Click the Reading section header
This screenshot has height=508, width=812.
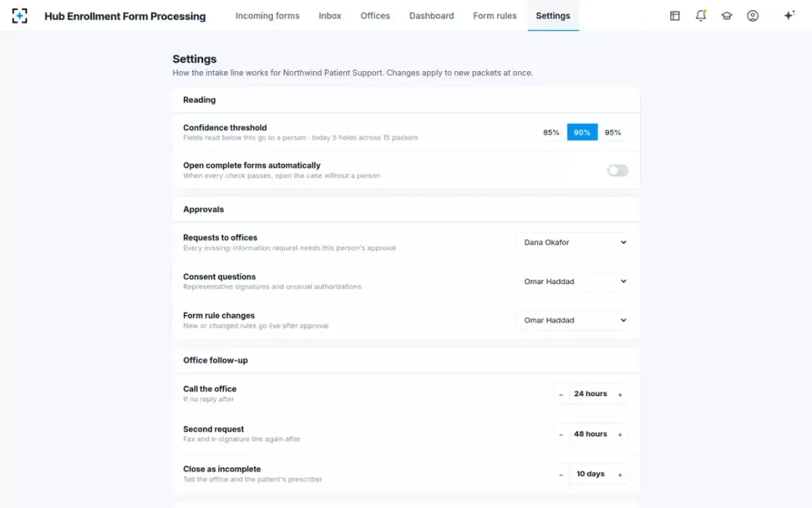point(200,100)
